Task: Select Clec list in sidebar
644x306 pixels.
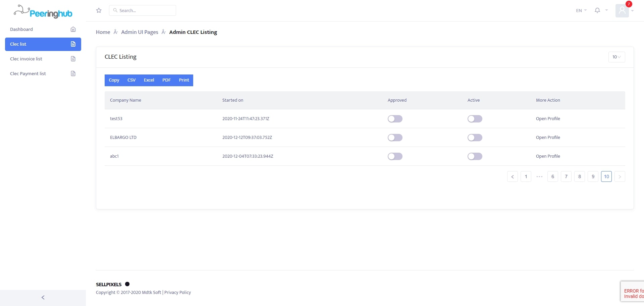Action: click(43, 44)
